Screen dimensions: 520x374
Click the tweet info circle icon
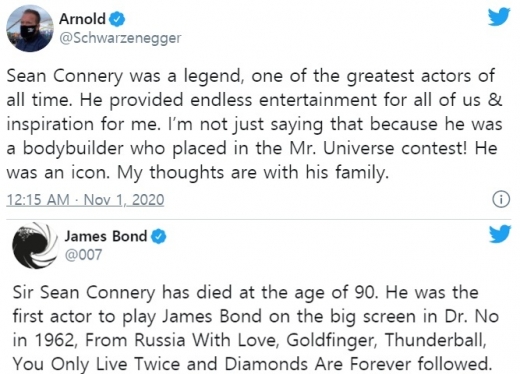point(501,199)
